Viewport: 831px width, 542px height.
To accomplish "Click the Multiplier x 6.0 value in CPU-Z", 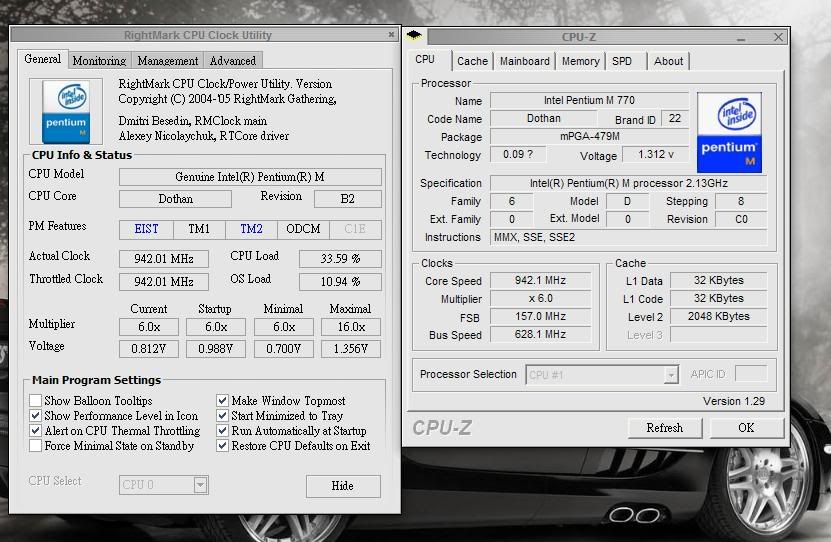I will [x=541, y=298].
